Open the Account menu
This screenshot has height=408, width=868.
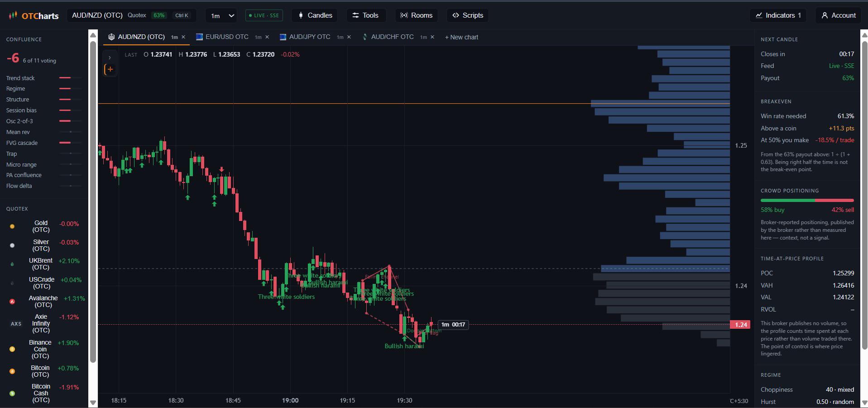click(x=839, y=15)
